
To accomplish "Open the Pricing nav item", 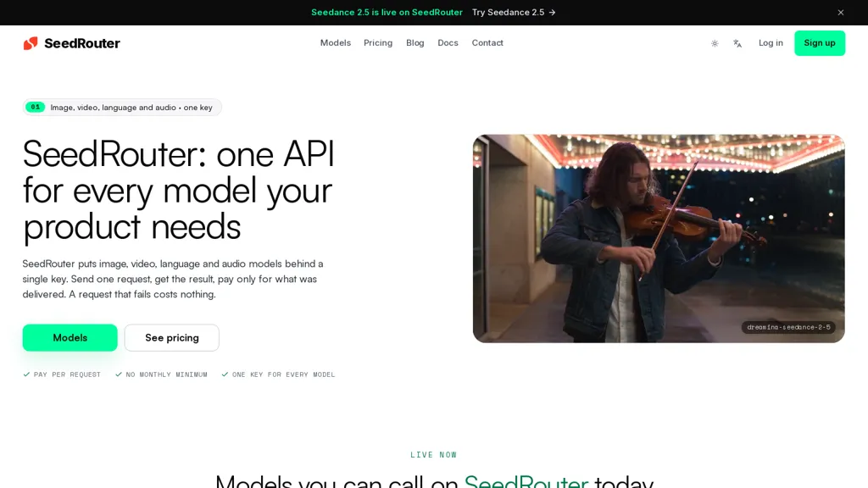I will tap(378, 42).
